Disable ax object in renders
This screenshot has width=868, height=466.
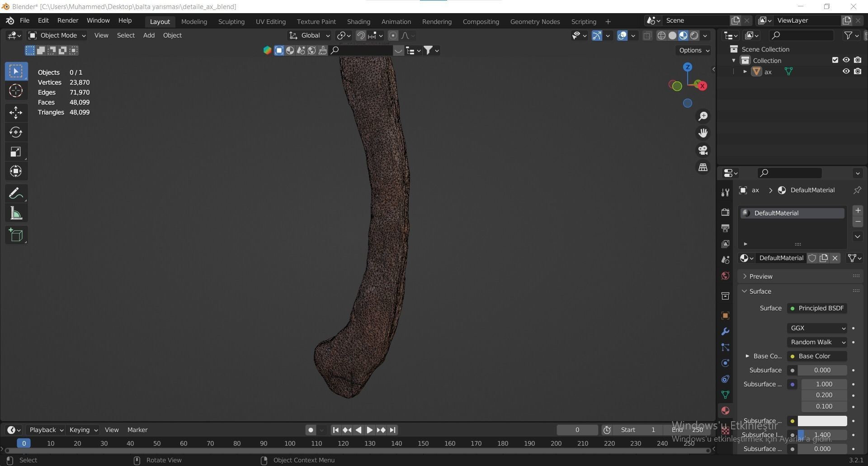click(x=858, y=71)
